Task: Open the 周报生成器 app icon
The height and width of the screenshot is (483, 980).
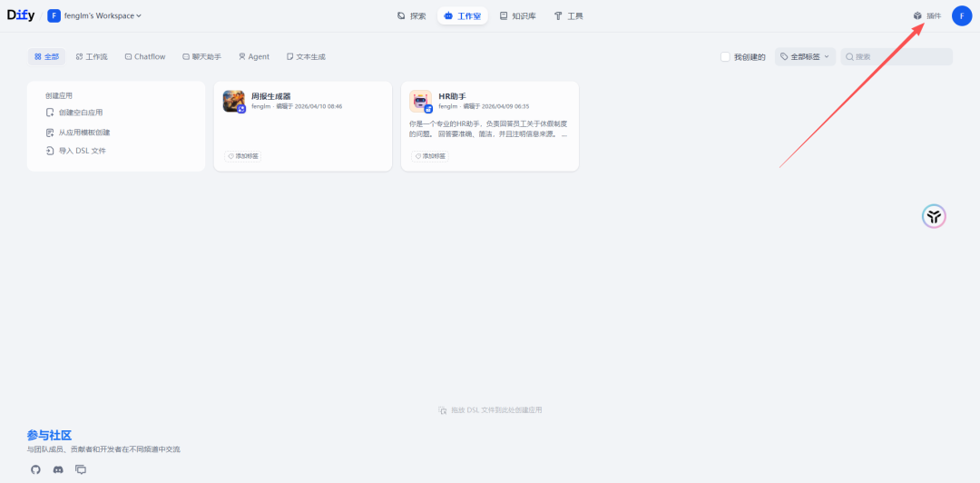Action: point(234,102)
